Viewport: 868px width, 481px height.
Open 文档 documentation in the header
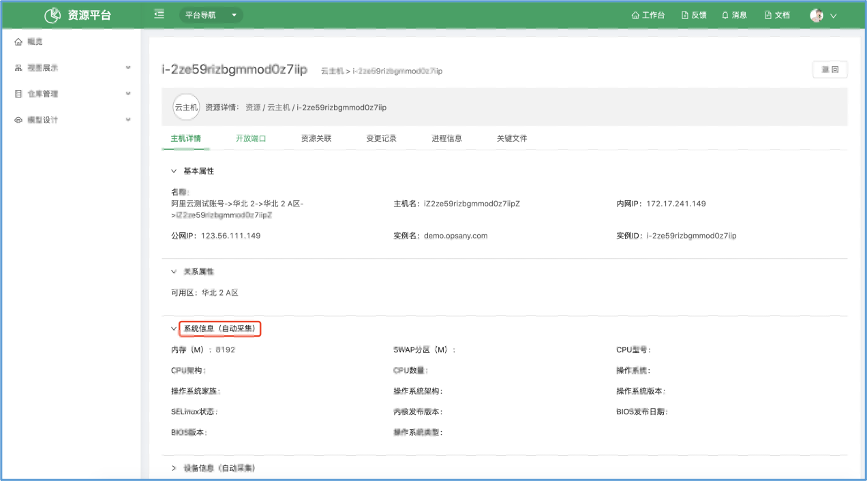click(x=776, y=16)
